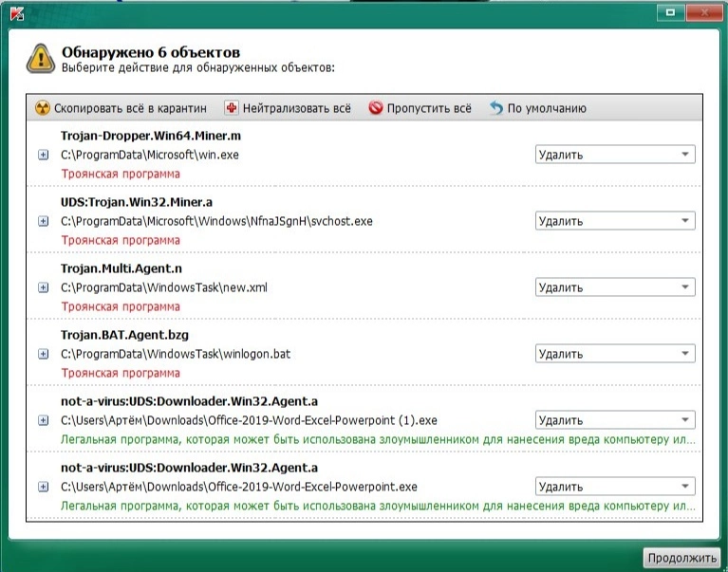Viewport: 728px width, 572px height.
Task: Expand the Trojan.Multi.Agent.n entry
Action: pyautogui.click(x=43, y=287)
